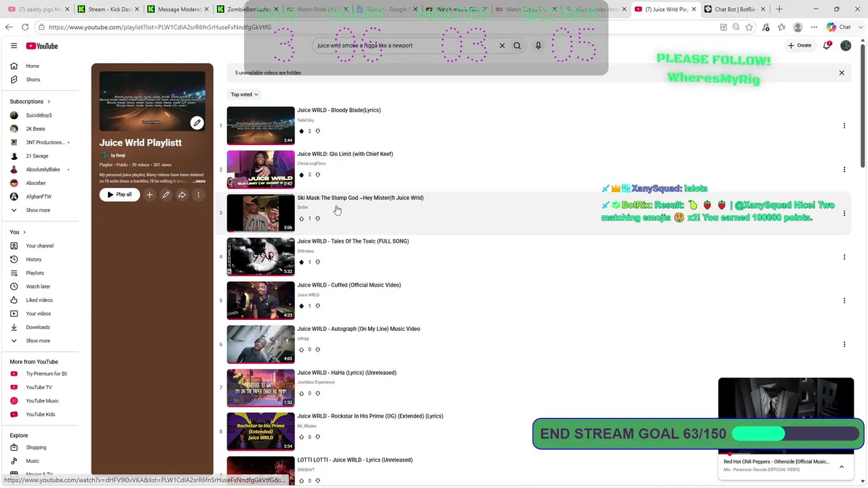Viewport: 868px width, 488px height.
Task: Open the Cuffed video thumbnail
Action: point(261,301)
